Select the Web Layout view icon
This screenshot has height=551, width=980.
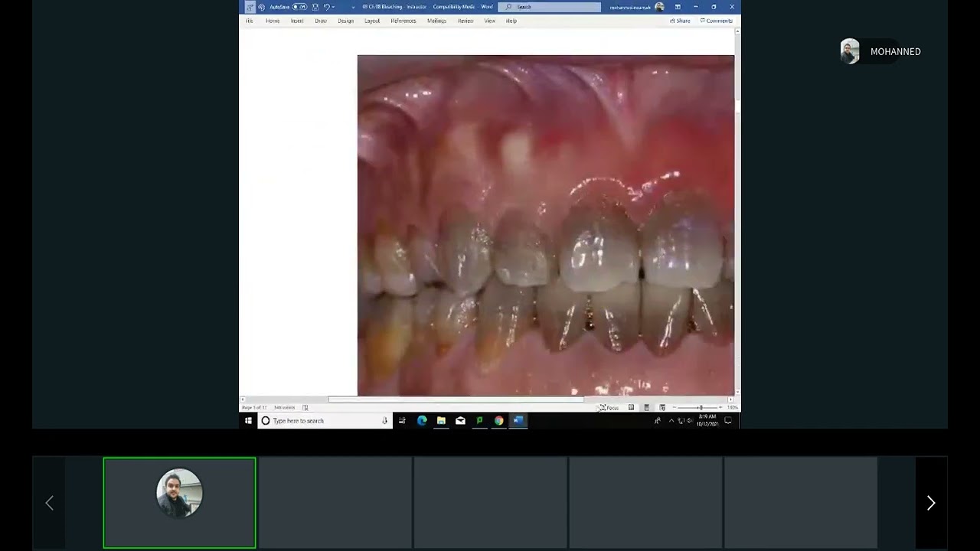662,407
